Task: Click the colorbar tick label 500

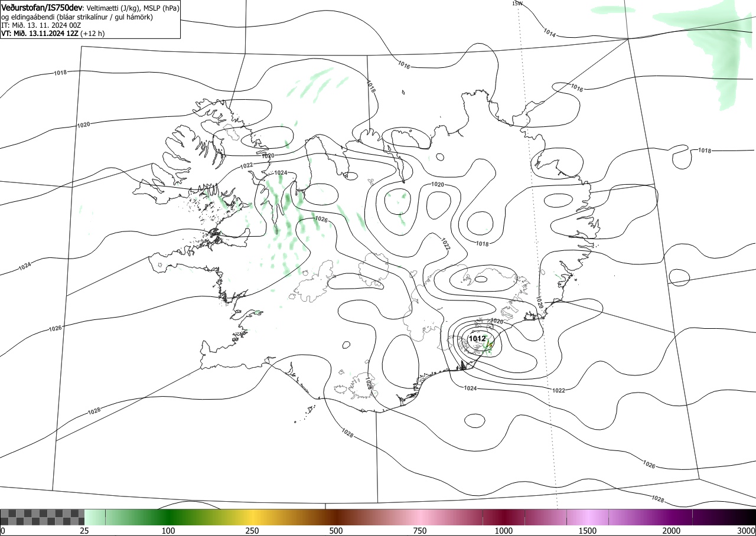Action: pos(336,531)
